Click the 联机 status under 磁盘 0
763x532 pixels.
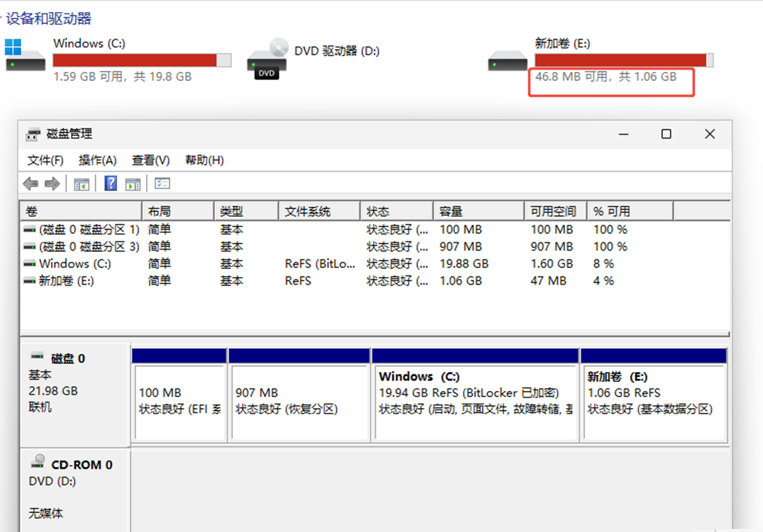click(x=40, y=407)
